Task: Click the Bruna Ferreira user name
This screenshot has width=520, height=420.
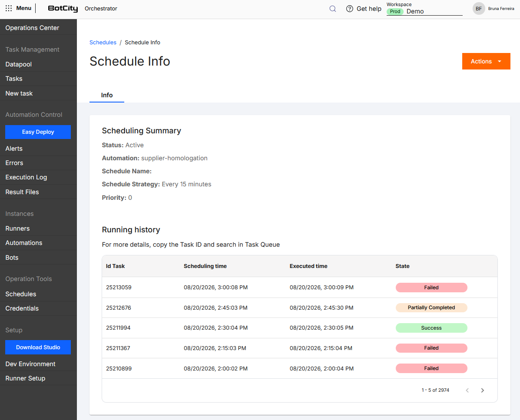Action: point(501,9)
